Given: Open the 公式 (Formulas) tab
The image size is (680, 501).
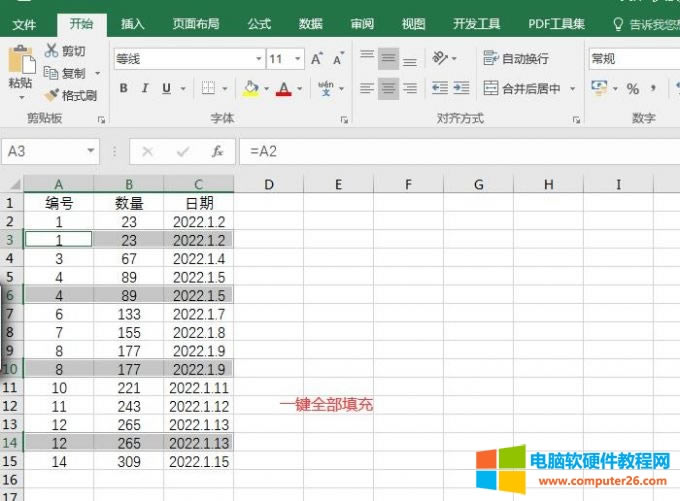Looking at the screenshot, I should (x=259, y=24).
